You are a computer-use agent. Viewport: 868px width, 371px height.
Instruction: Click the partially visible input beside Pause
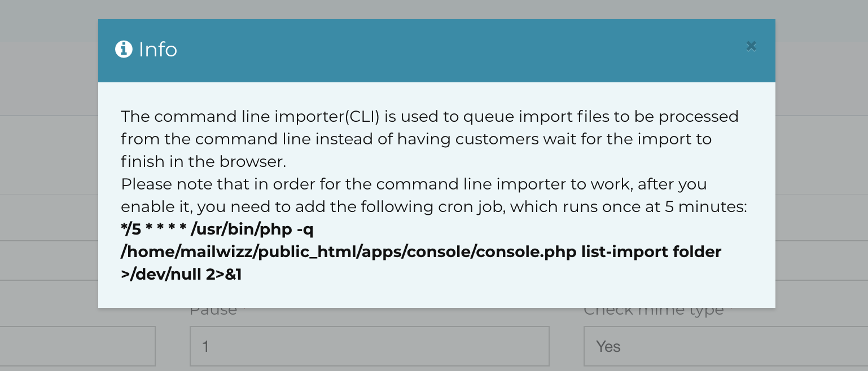[x=77, y=346]
